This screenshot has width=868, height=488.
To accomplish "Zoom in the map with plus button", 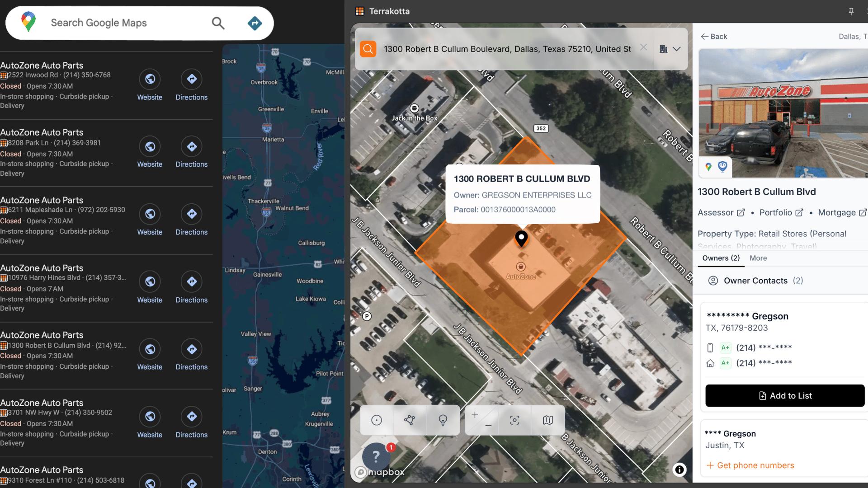I will pyautogui.click(x=475, y=415).
